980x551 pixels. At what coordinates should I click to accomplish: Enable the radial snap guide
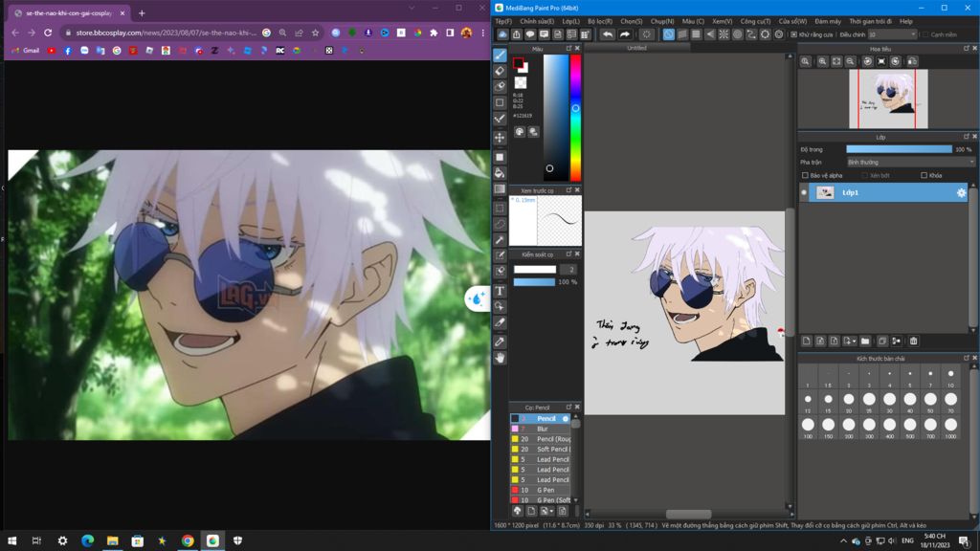click(x=724, y=34)
